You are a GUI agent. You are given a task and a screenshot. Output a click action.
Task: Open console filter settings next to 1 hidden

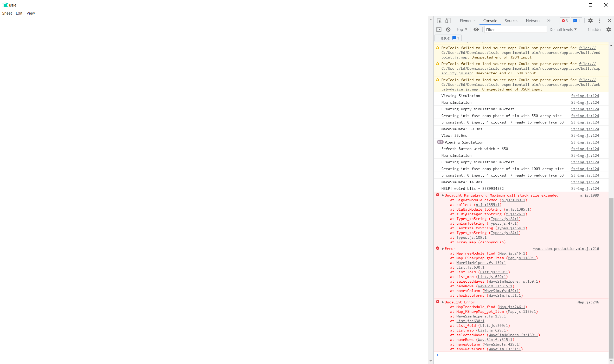(609, 29)
